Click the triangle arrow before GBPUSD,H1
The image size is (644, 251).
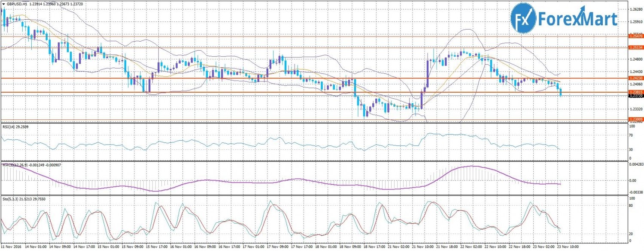click(x=3, y=3)
